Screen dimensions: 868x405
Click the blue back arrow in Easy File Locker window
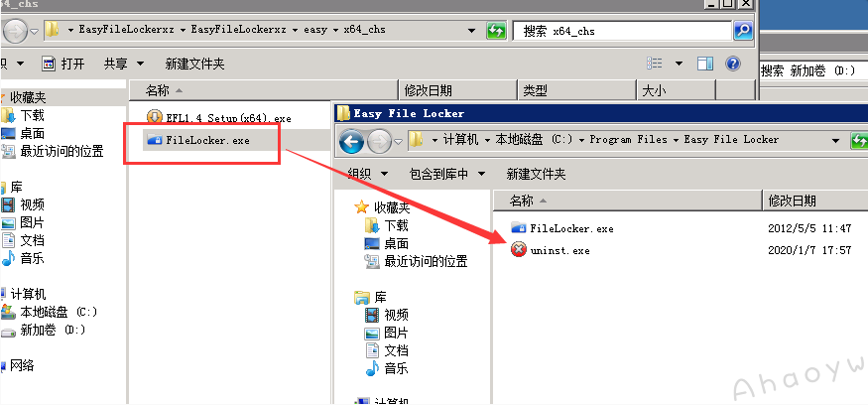point(351,141)
